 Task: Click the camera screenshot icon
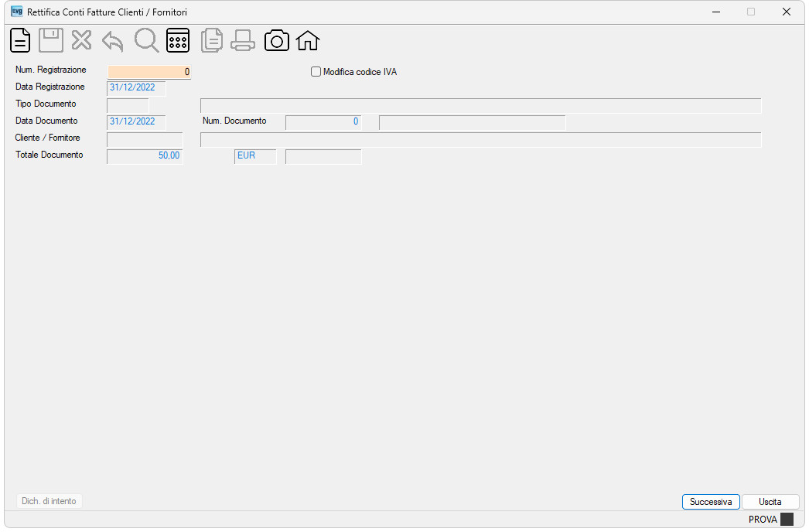click(277, 40)
